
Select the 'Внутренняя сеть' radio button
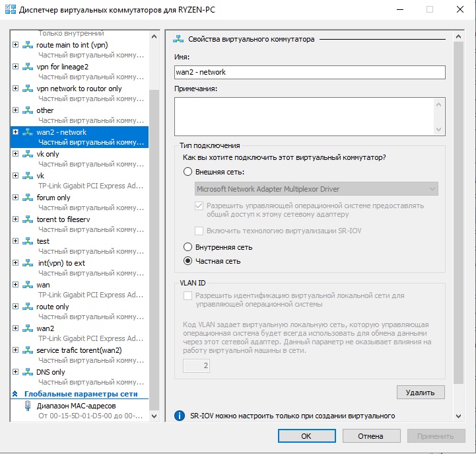[188, 247]
